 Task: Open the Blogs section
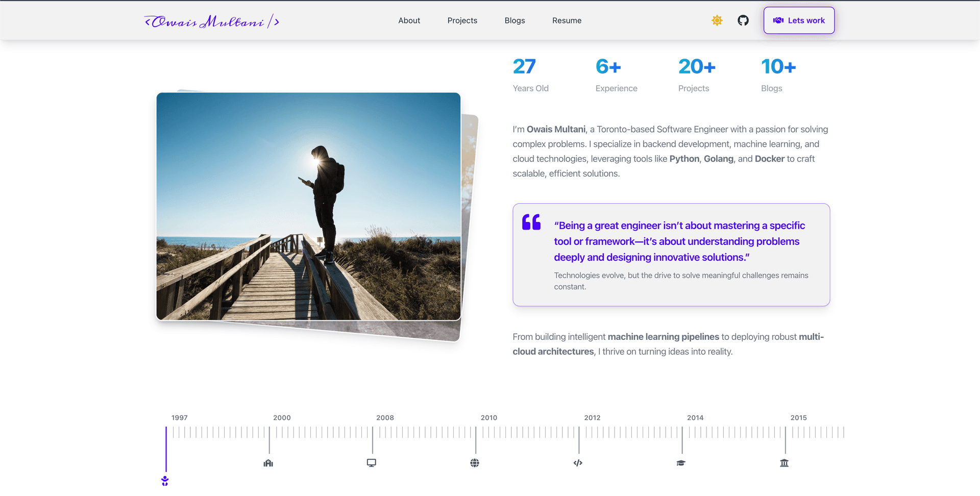514,20
